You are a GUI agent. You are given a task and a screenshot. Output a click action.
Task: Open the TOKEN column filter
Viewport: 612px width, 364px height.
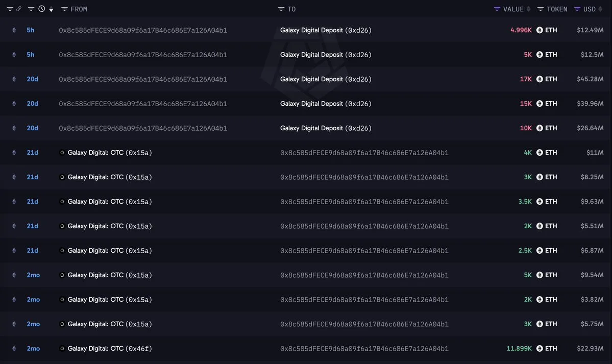pyautogui.click(x=540, y=9)
